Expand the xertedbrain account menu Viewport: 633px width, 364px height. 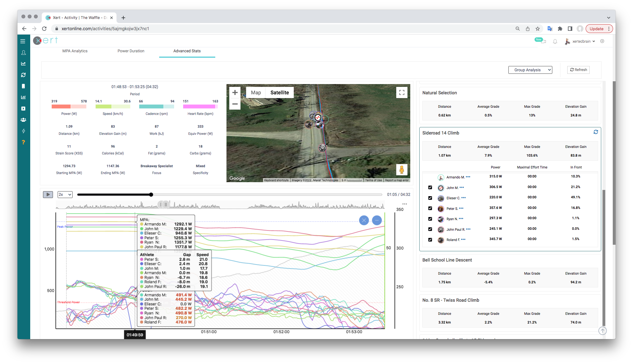click(582, 41)
